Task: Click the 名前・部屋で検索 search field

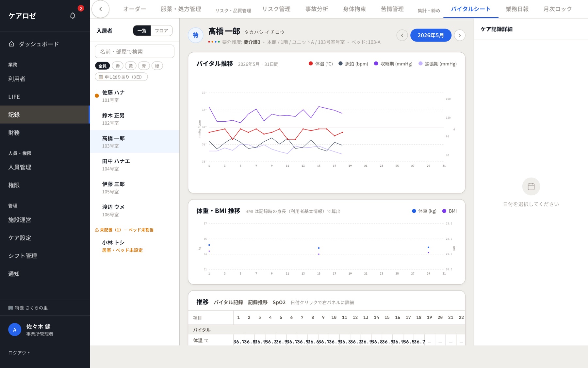Action: 135,51
